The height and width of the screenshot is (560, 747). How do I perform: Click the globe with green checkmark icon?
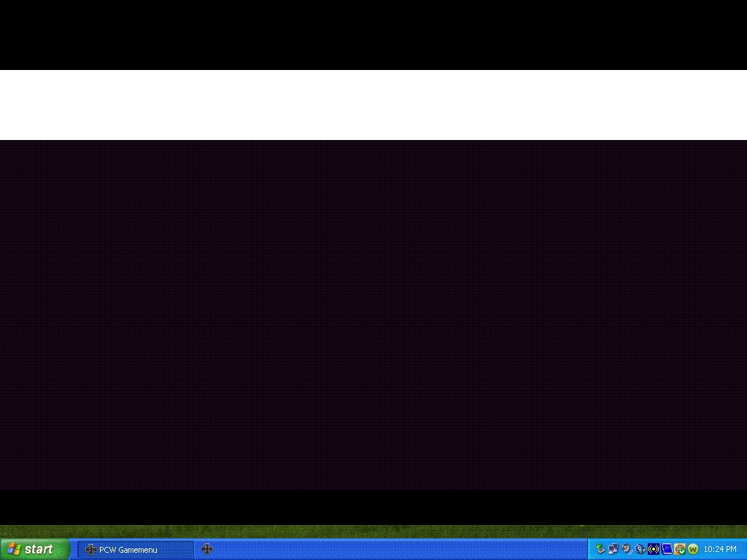[680, 549]
